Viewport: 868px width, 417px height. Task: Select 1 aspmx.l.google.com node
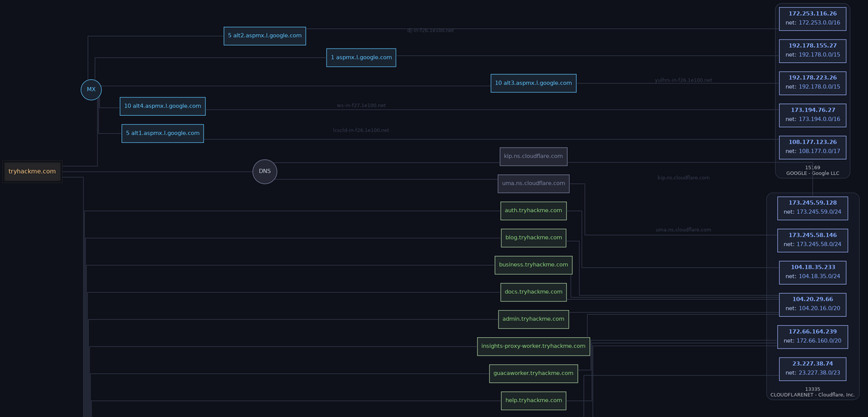click(x=361, y=58)
